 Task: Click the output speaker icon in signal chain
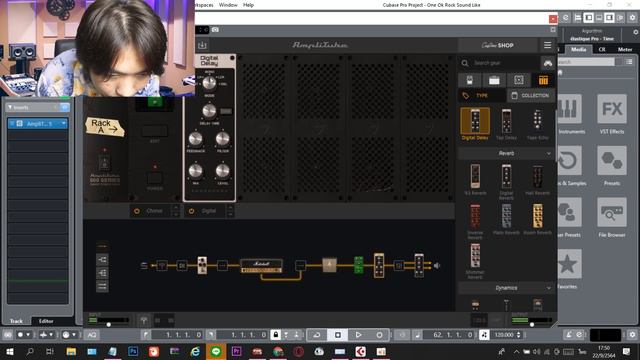(x=437, y=266)
